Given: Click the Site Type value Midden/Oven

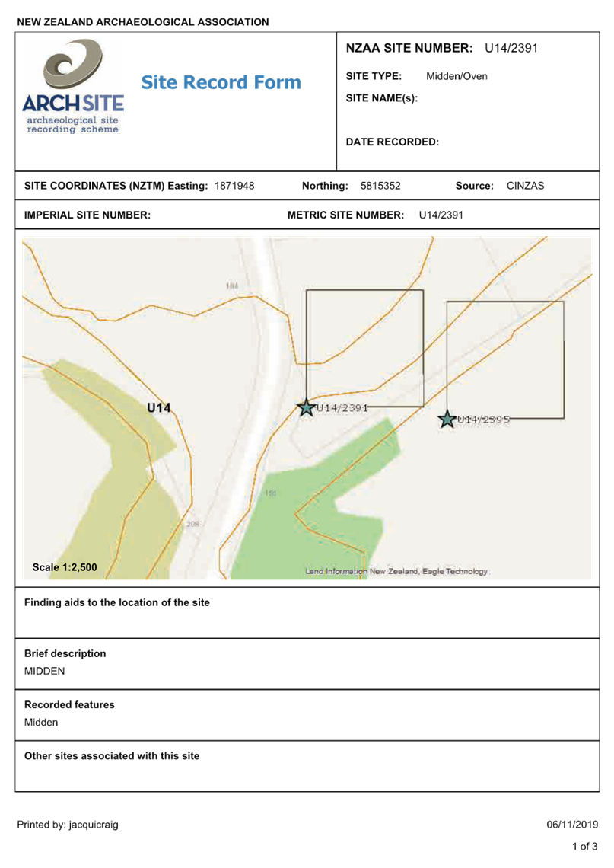Looking at the screenshot, I should tap(456, 76).
